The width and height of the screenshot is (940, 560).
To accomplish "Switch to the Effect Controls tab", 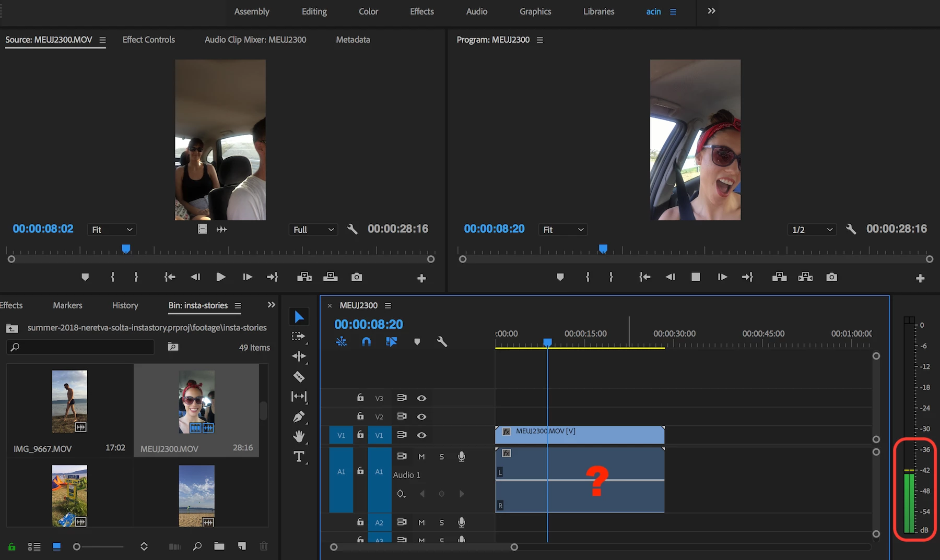I will click(x=148, y=40).
